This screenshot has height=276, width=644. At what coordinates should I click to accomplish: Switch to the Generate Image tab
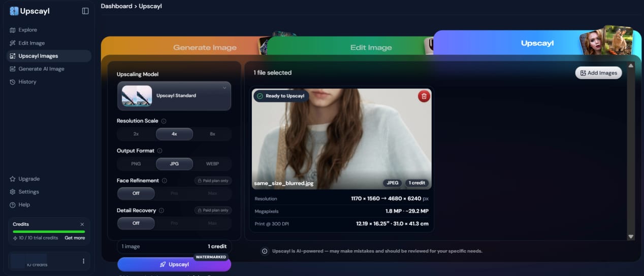[205, 48]
